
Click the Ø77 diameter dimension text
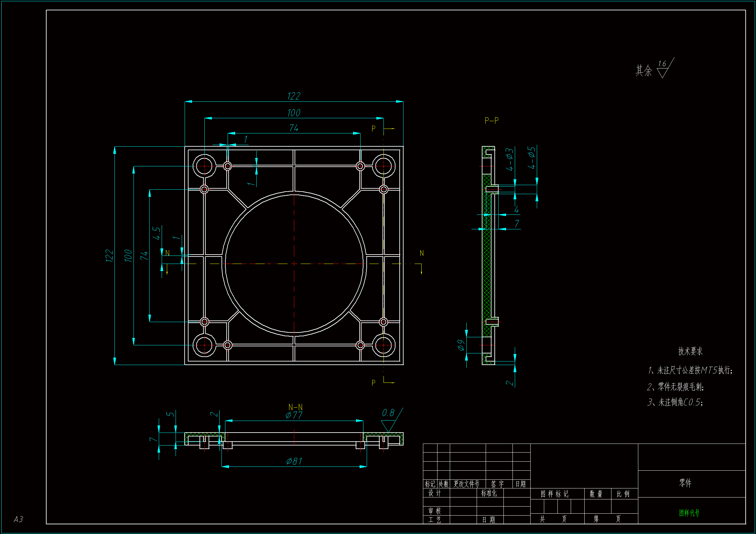coord(294,415)
